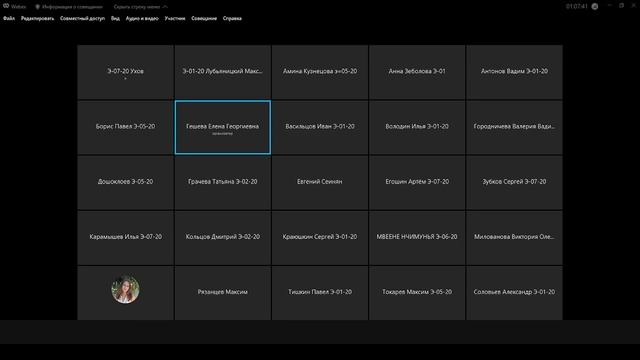Select the Э-01-20 Лубяницкий Макс... tile
Viewport: 640px width, 360px height.
(222, 72)
